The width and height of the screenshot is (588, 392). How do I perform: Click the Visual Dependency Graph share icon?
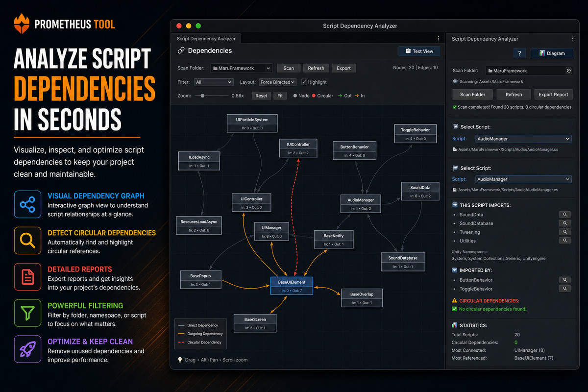tap(27, 204)
